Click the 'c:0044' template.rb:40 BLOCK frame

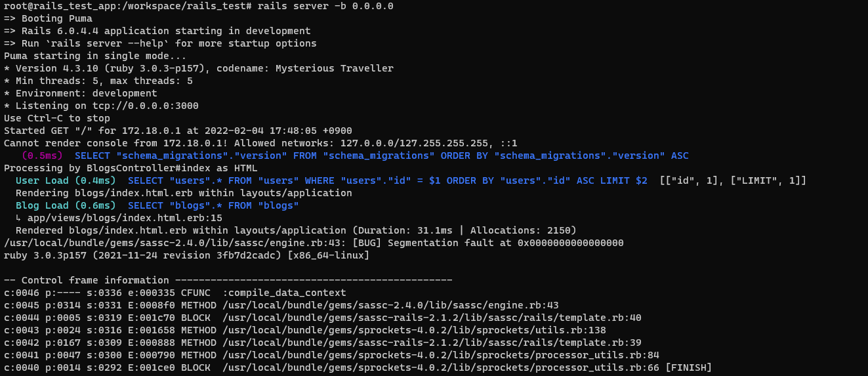click(x=322, y=318)
